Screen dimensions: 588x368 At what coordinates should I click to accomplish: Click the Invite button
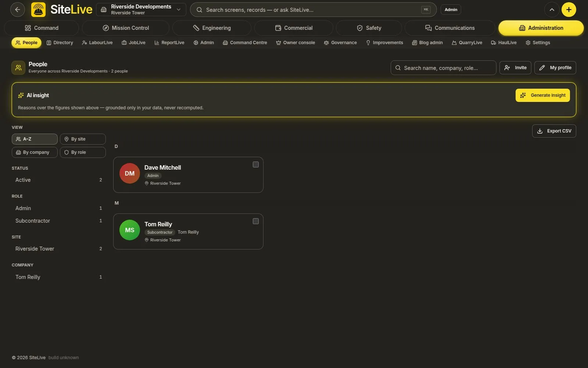click(x=515, y=68)
